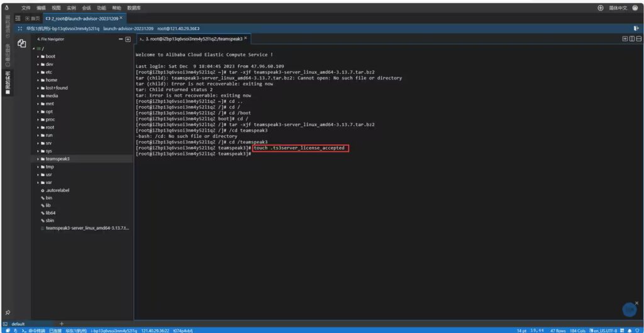Open the 视图 menu
The height and width of the screenshot is (333, 644).
coord(56,8)
